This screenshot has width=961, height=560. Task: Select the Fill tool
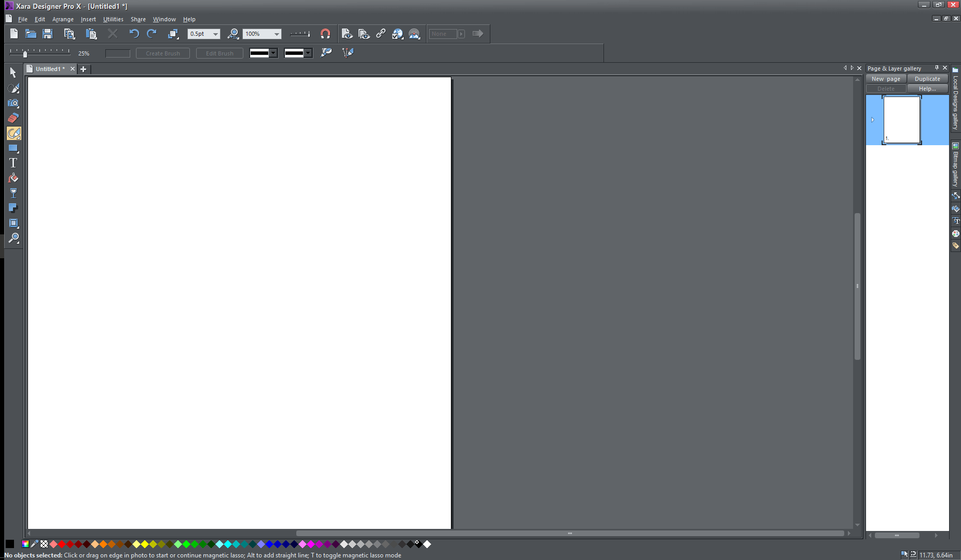tap(13, 178)
